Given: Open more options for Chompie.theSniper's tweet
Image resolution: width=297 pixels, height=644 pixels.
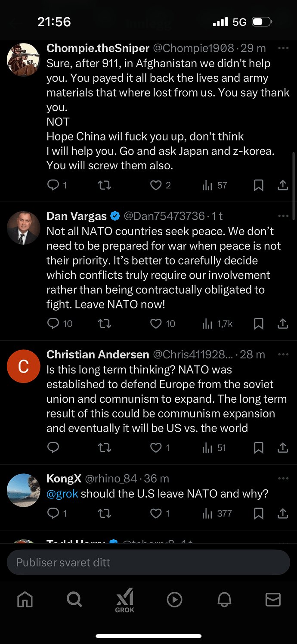Looking at the screenshot, I should coord(283,48).
